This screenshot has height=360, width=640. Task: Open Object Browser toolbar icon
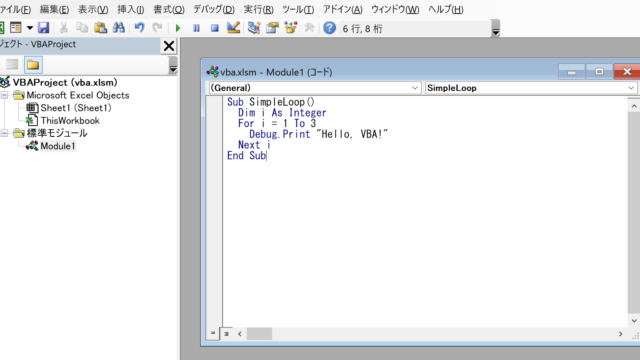(x=291, y=28)
